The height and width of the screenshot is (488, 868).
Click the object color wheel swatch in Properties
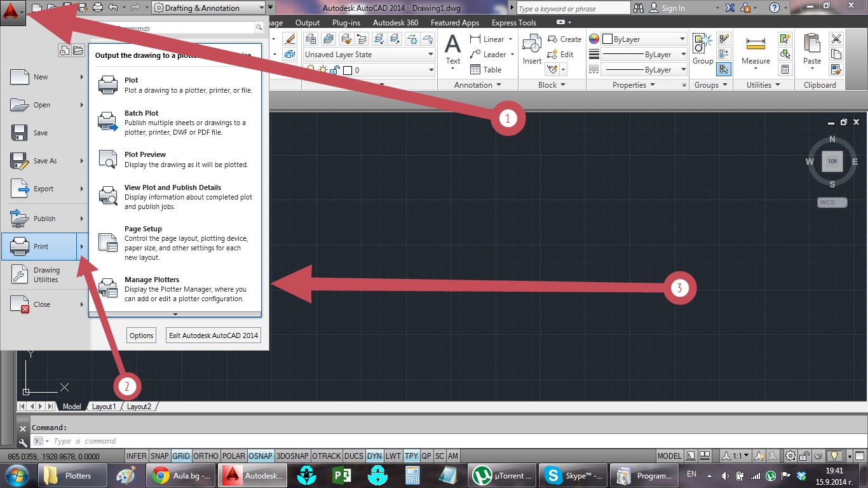(x=594, y=39)
